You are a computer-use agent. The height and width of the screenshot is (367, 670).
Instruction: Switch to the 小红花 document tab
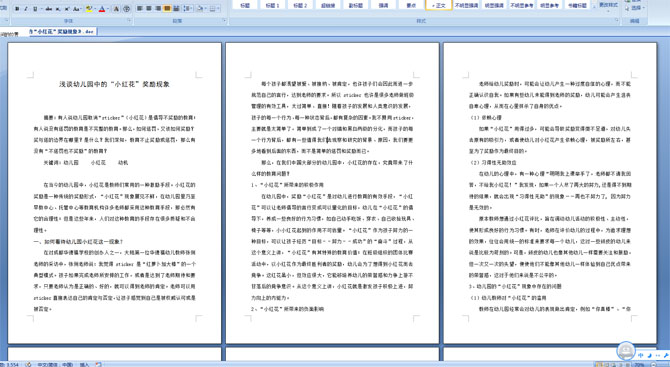point(62,32)
